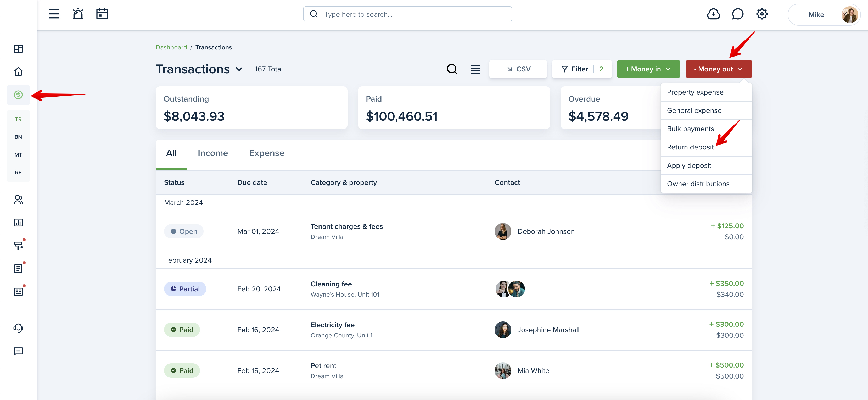
Task: Open Electricity fee transaction row
Action: [x=453, y=330]
